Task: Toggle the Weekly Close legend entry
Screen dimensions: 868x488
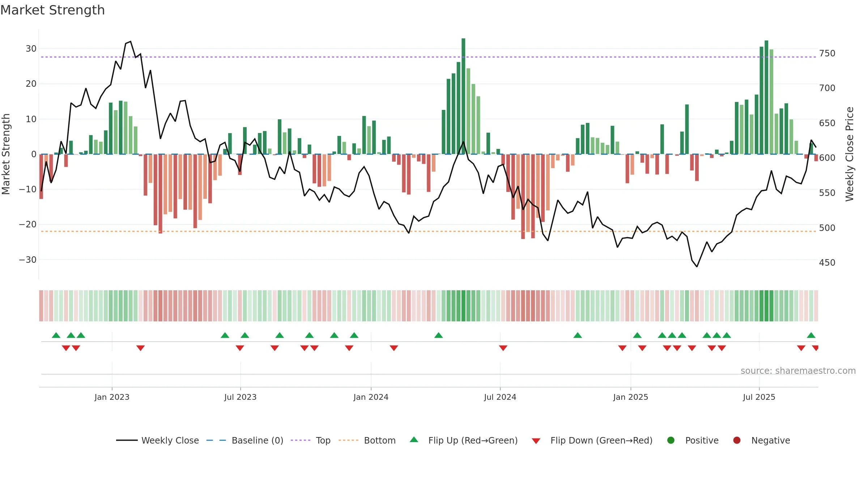Action: (157, 440)
